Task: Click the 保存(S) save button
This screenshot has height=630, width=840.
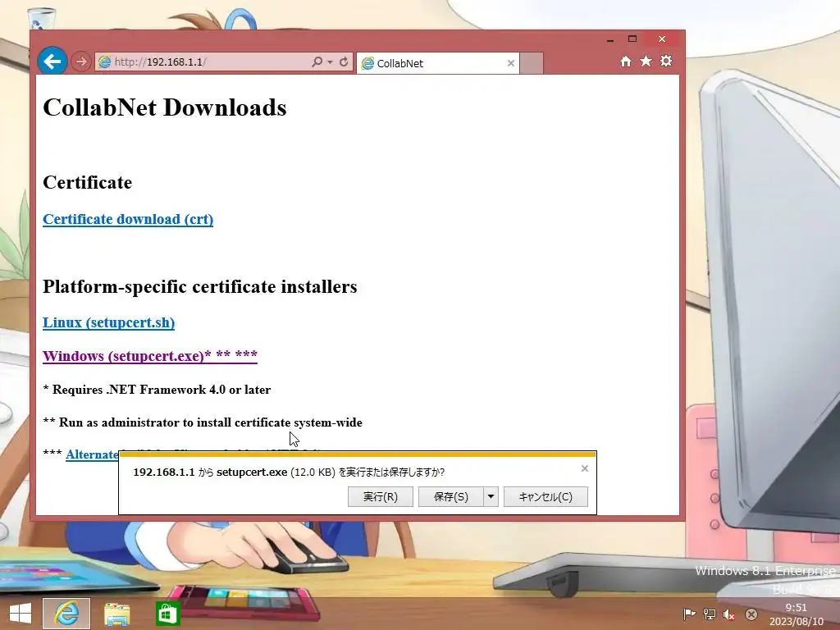Action: click(x=451, y=496)
